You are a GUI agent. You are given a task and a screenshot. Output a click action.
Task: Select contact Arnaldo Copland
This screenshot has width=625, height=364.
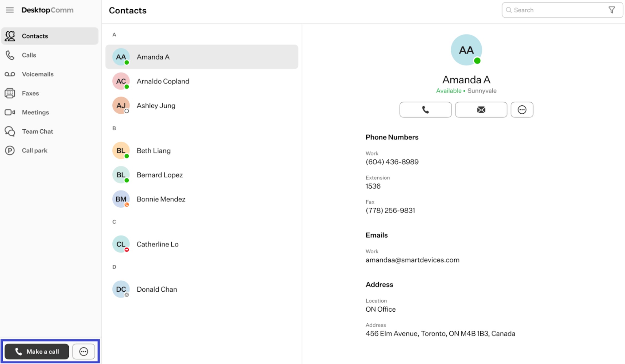202,81
